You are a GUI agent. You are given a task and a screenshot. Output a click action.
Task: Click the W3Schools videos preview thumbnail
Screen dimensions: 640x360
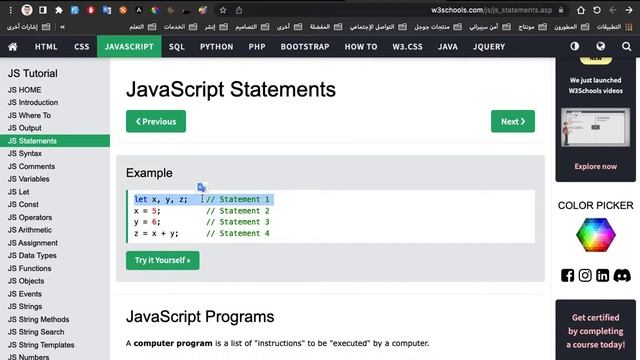point(596,127)
